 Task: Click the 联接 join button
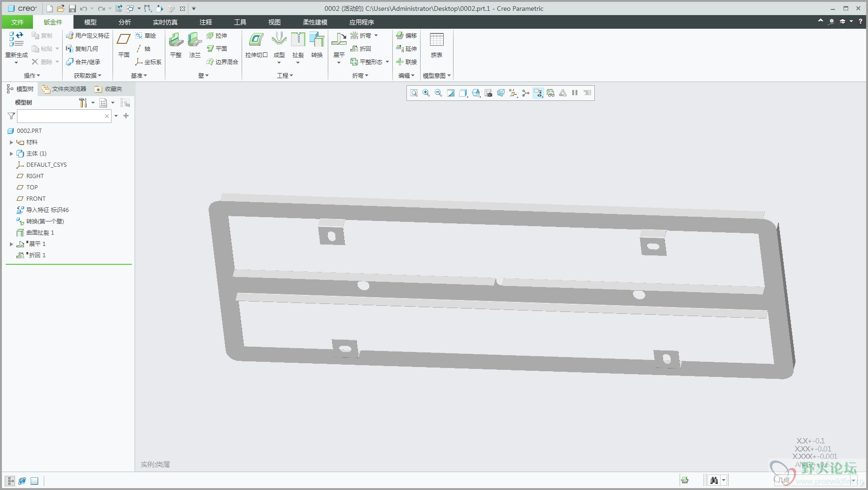[406, 62]
